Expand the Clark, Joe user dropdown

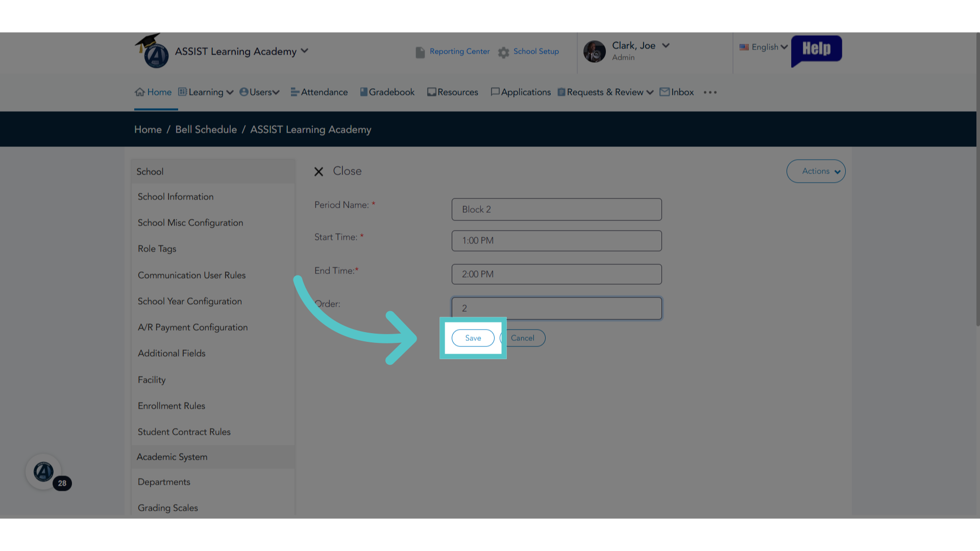tap(666, 45)
